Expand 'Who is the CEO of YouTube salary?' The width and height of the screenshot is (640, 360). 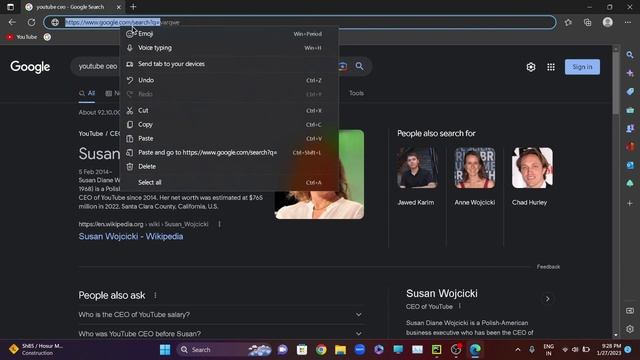pyautogui.click(x=220, y=315)
